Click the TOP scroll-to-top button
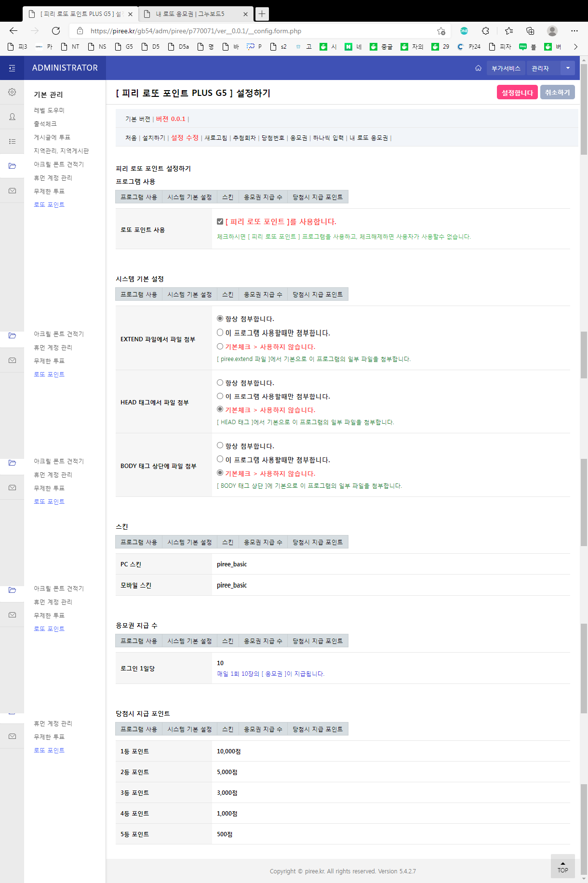This screenshot has height=883, width=588. tap(562, 867)
